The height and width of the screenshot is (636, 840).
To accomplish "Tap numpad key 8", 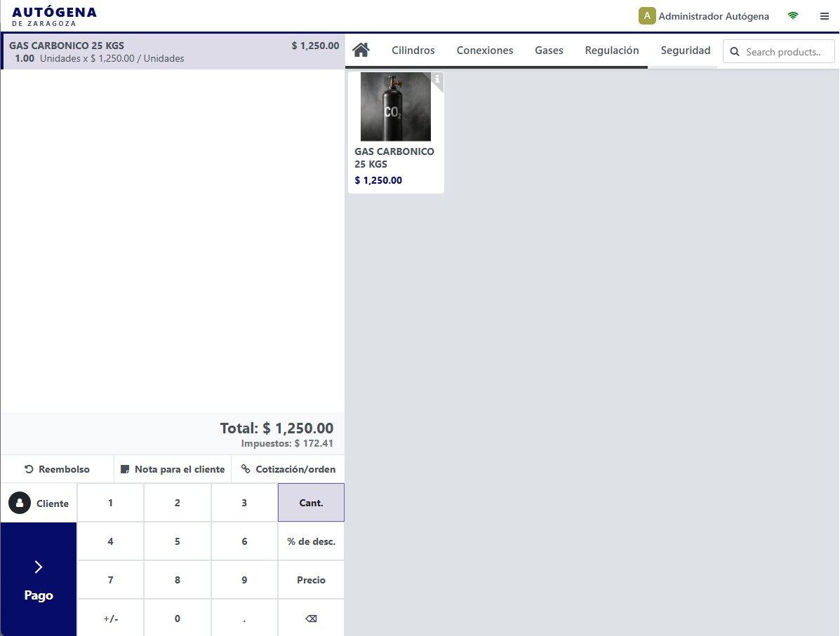I will [178, 580].
